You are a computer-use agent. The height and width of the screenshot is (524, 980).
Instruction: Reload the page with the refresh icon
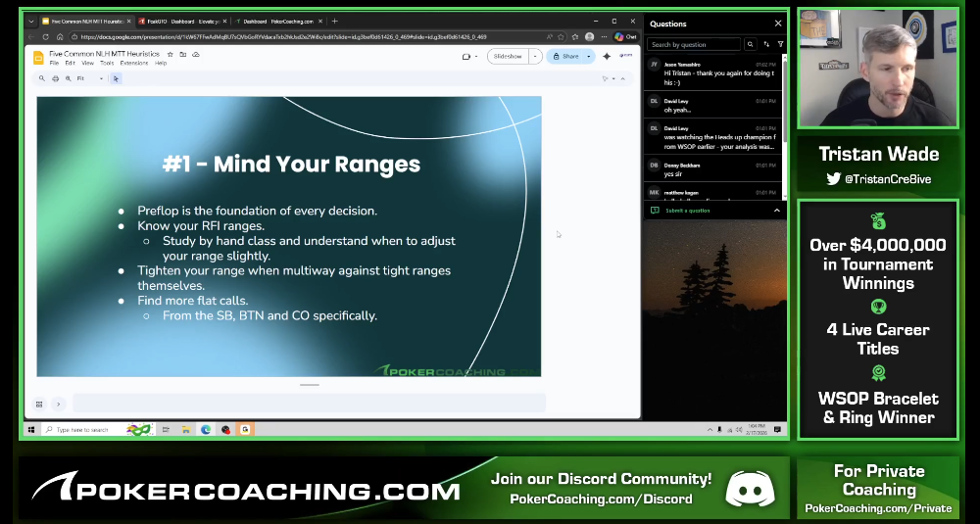(46, 37)
